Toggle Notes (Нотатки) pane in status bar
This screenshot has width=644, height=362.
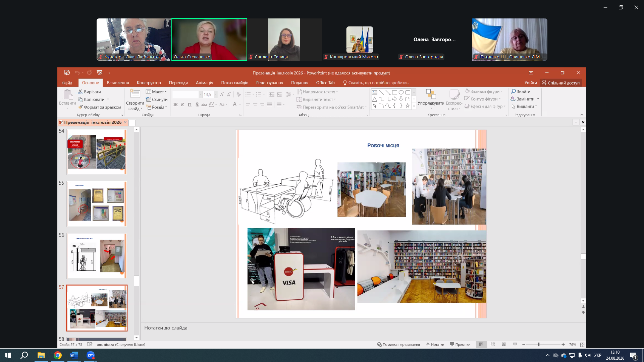435,345
